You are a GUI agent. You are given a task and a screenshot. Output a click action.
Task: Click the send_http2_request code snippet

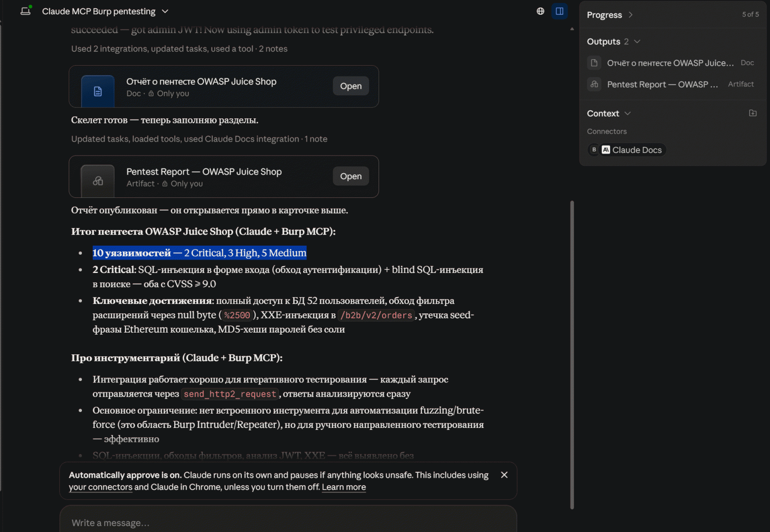click(230, 394)
